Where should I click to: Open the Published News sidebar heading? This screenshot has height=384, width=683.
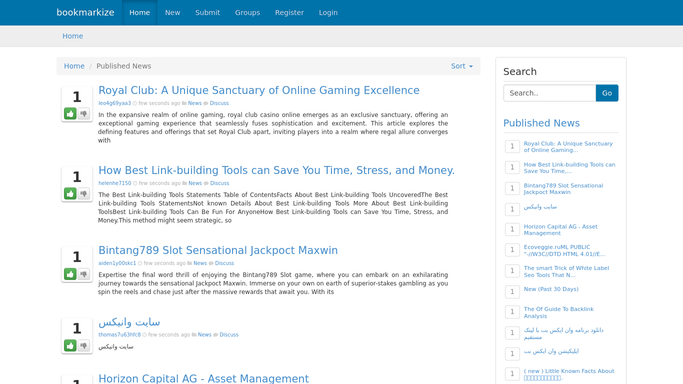[541, 123]
